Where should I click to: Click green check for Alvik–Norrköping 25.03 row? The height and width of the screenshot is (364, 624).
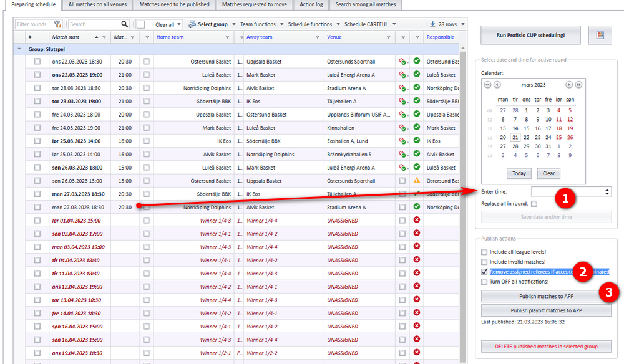coord(417,153)
